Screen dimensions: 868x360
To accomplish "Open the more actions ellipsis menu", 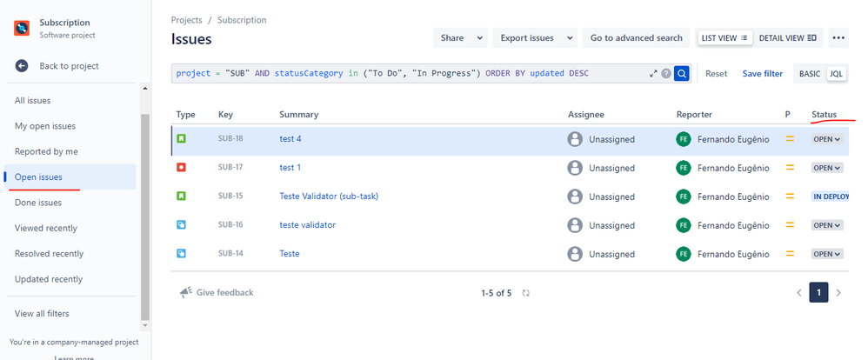I will pos(838,38).
